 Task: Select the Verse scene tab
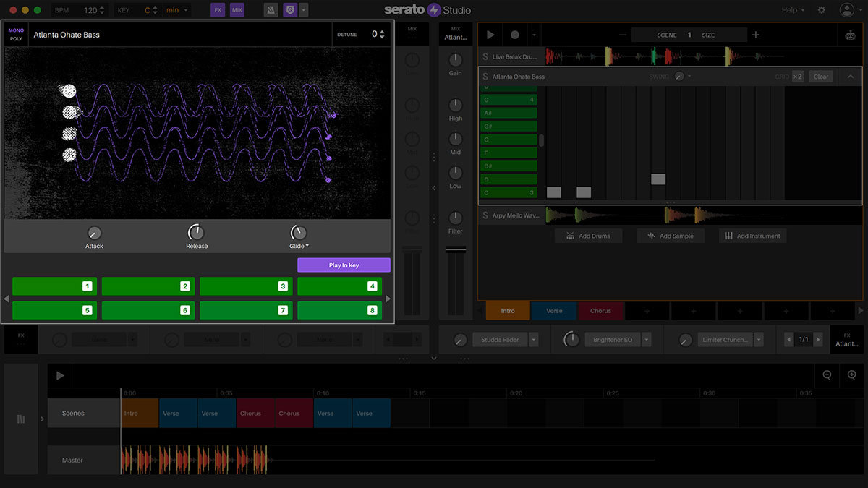coord(554,311)
